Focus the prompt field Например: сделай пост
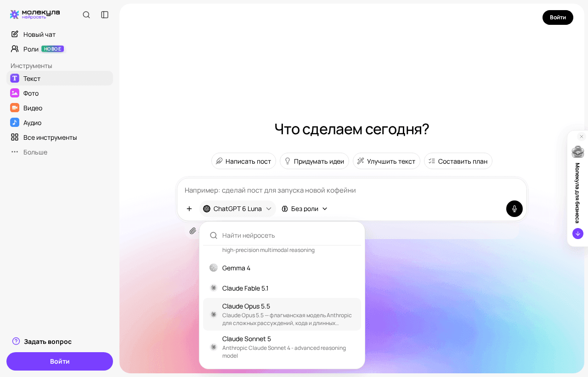Image resolution: width=588 pixels, height=377 pixels. click(352, 190)
